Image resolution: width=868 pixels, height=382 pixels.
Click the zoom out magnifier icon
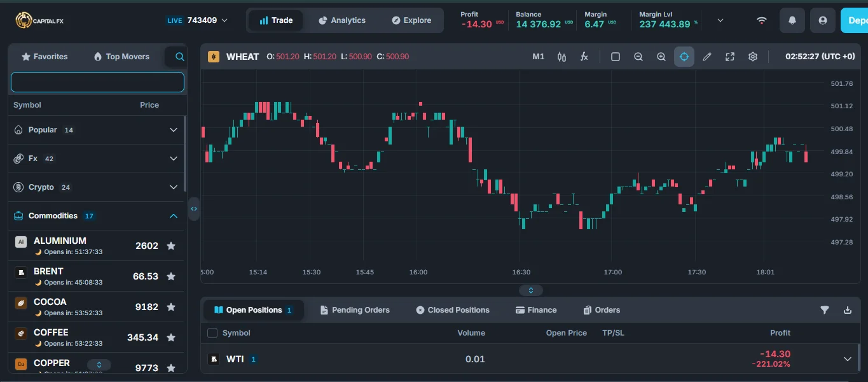pos(638,57)
